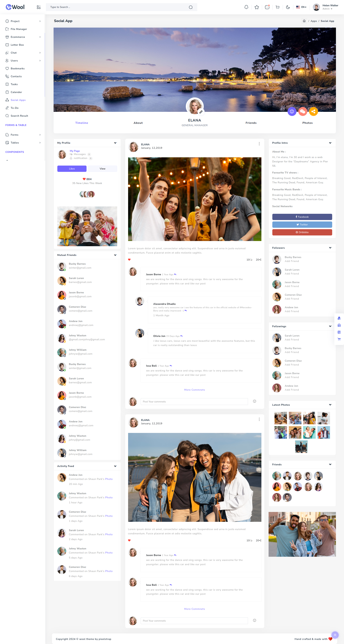The height and width of the screenshot is (644, 344).
Task: Expand the Project sidebar menu
Action: point(23,21)
